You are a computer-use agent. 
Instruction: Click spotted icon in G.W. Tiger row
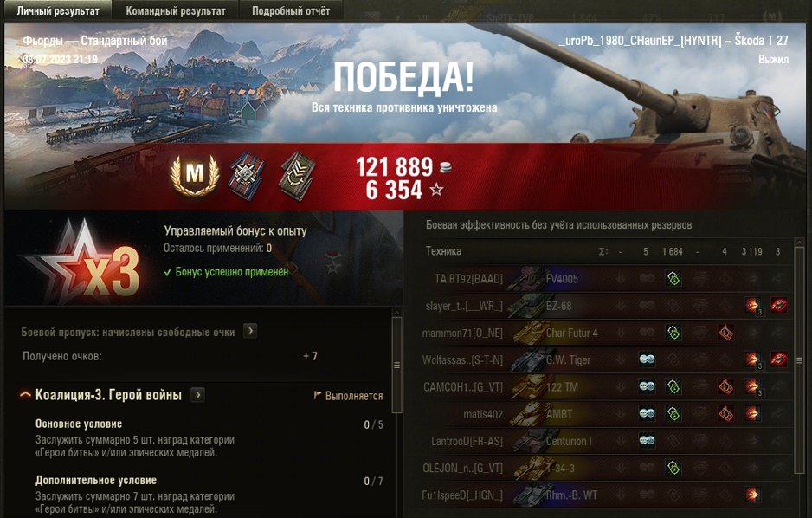point(647,359)
